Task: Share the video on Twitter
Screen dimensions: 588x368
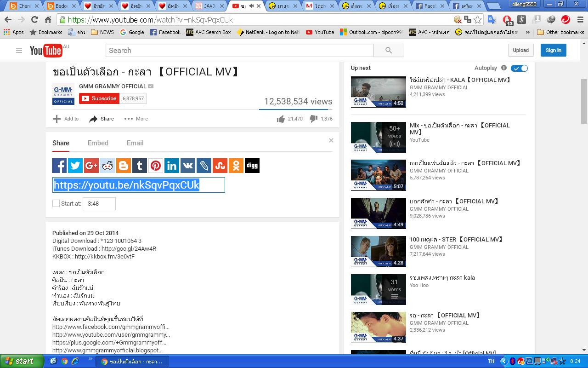Action: tap(75, 166)
